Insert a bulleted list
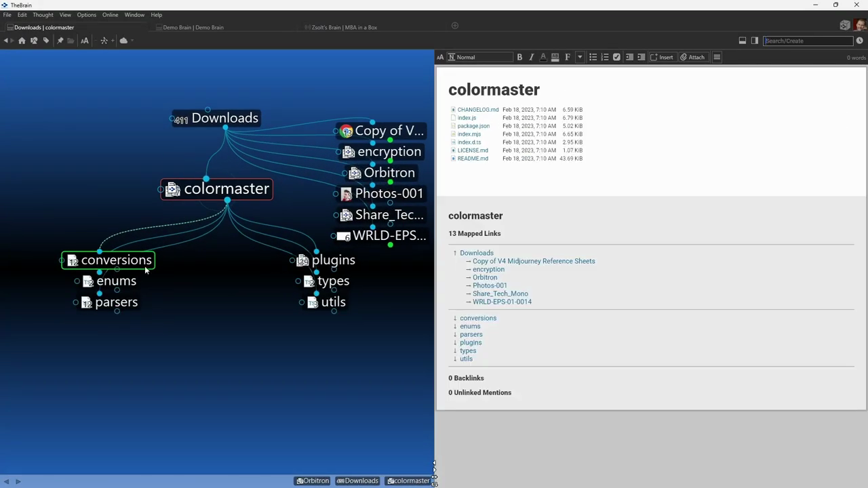 coord(593,57)
